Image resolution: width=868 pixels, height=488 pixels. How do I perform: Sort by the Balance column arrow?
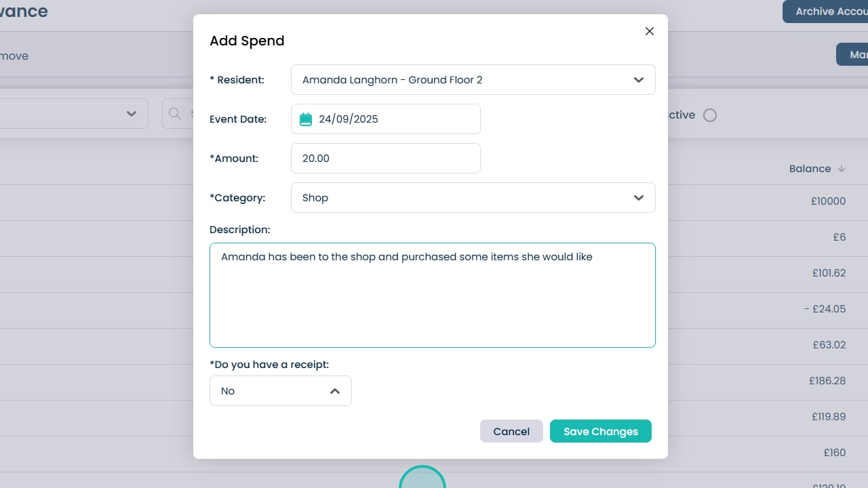pyautogui.click(x=842, y=169)
